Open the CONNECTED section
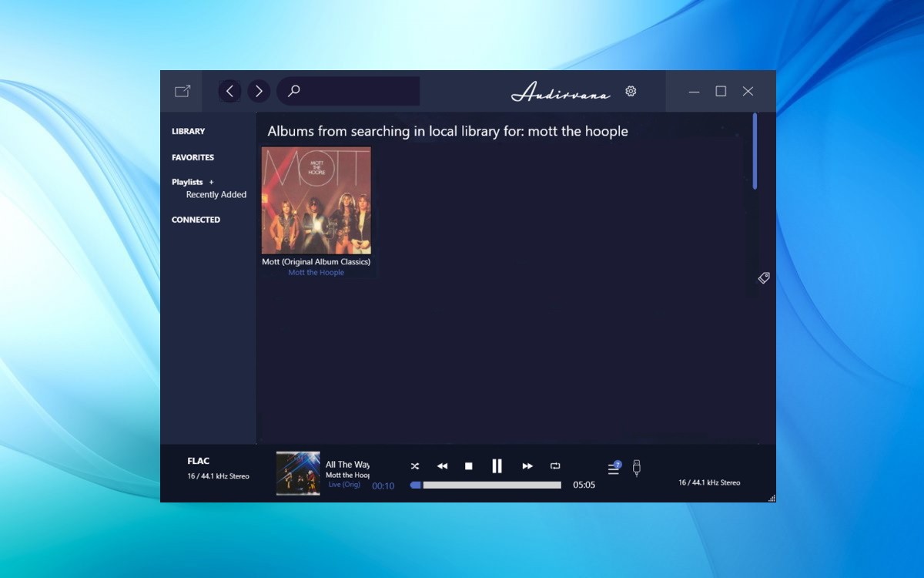The width and height of the screenshot is (924, 578). [x=196, y=220]
